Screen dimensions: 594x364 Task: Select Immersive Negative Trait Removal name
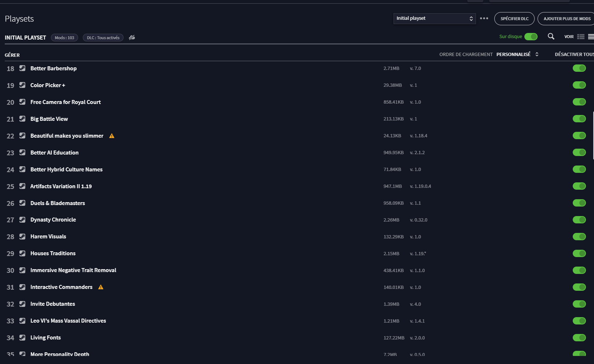(x=73, y=270)
